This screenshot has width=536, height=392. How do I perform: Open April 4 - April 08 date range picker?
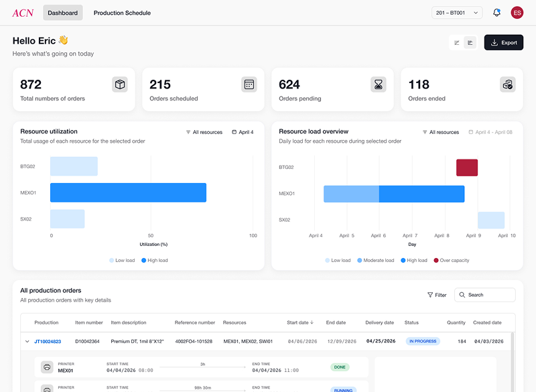[490, 132]
